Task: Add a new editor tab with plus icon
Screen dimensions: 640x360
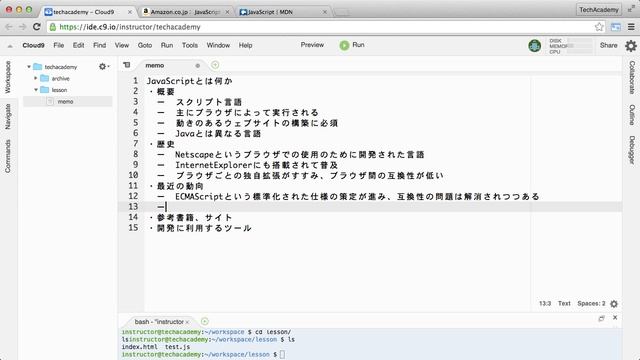Action: click(x=215, y=65)
